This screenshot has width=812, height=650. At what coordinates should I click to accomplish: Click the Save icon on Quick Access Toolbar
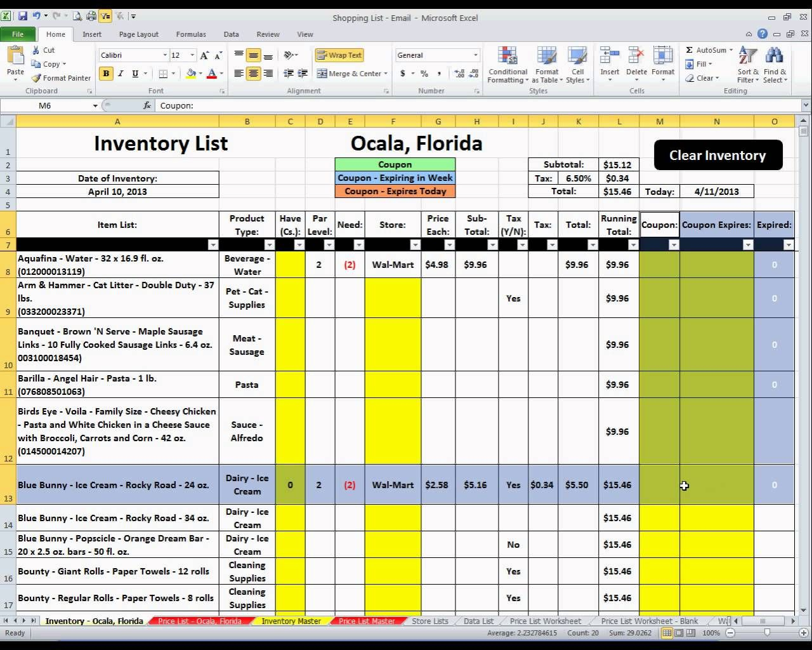[x=23, y=16]
